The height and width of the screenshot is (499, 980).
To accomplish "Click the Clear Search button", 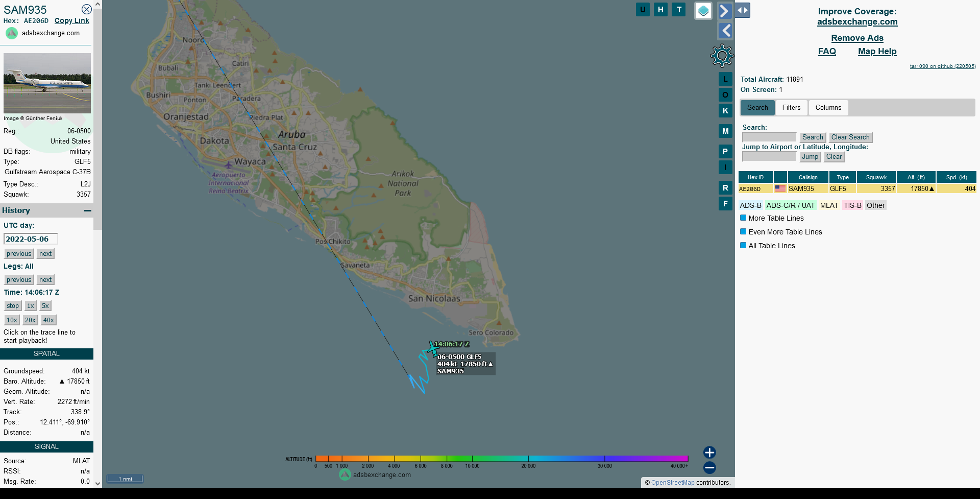I will point(850,137).
